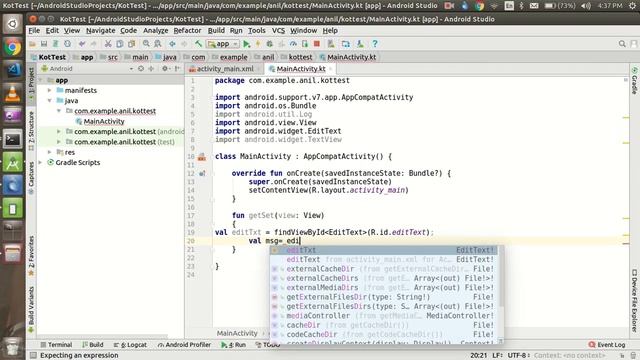Open the Gradle side panel
Viewport: 640px width, 360px height.
634,81
